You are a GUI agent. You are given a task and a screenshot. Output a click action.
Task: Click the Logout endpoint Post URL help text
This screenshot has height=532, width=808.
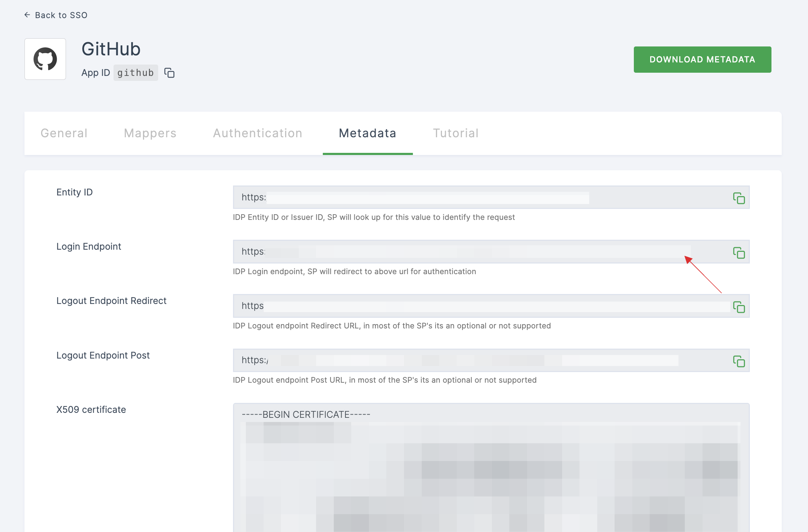click(385, 380)
